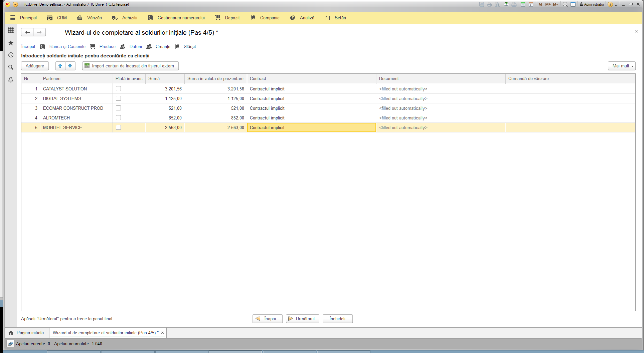The image size is (644, 353).
Task: Open the Depozit menu
Action: (227, 18)
